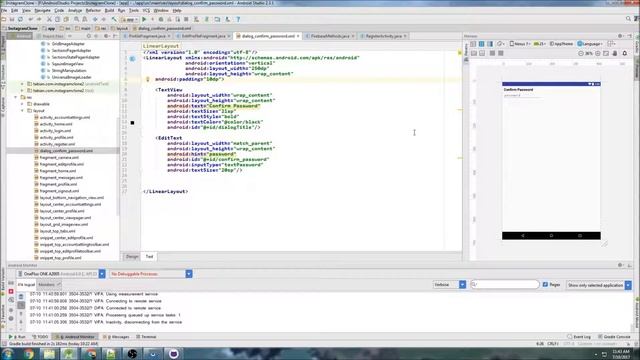The width and height of the screenshot is (640, 360).
Task: Open the VCS menu
Action: [x=146, y=10]
